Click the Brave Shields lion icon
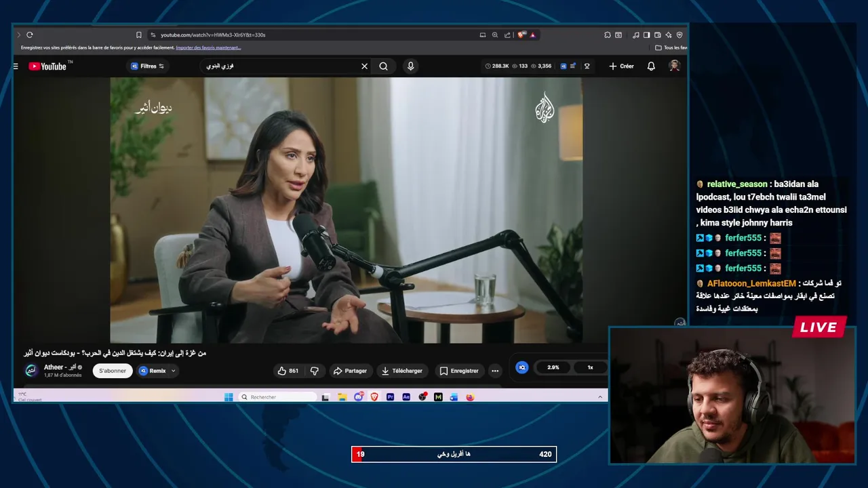 point(521,35)
